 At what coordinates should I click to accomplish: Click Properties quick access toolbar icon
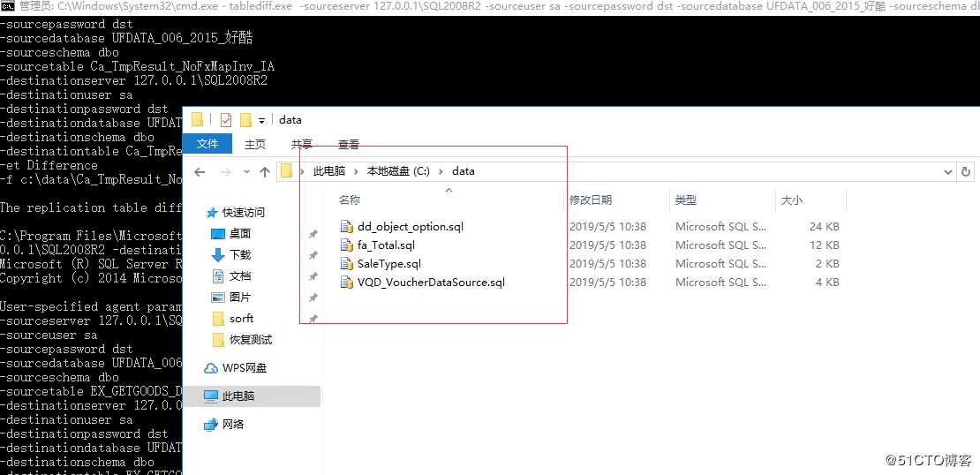click(x=226, y=120)
